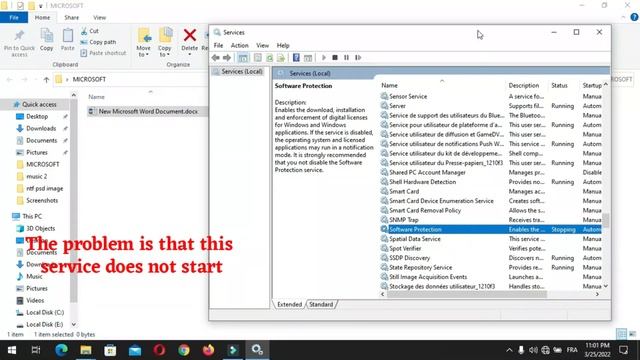Open the notification center icon
Screen dimensions: 640x360
pos(623,350)
